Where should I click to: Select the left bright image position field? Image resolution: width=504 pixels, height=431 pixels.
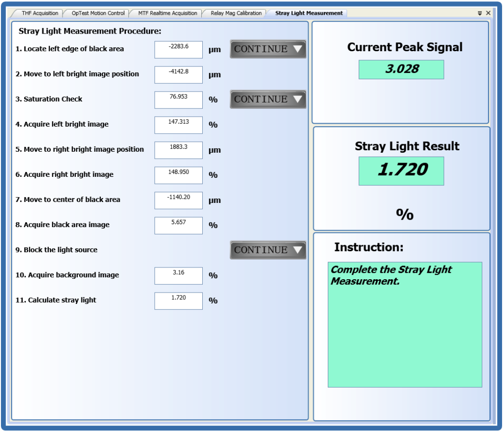pyautogui.click(x=178, y=74)
